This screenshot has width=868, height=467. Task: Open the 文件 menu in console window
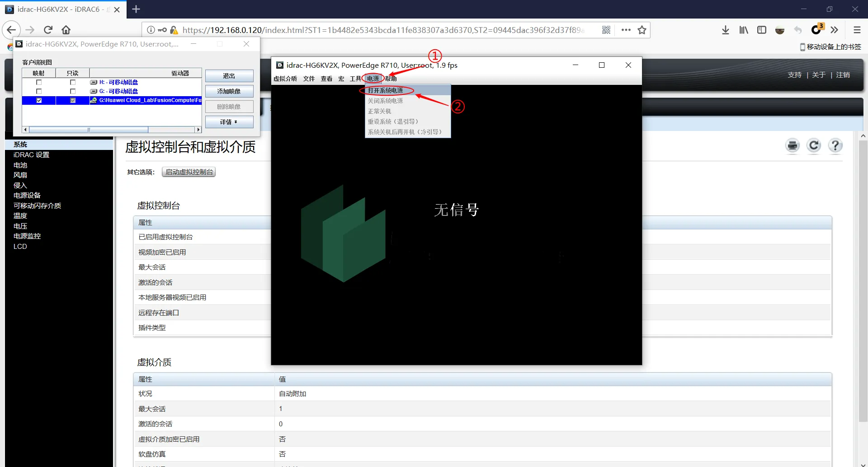tap(309, 79)
